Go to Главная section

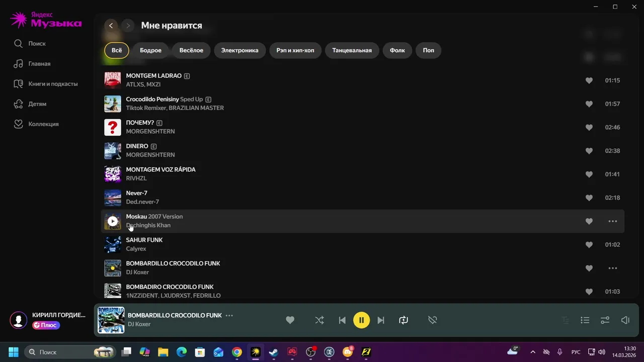[x=32, y=64]
